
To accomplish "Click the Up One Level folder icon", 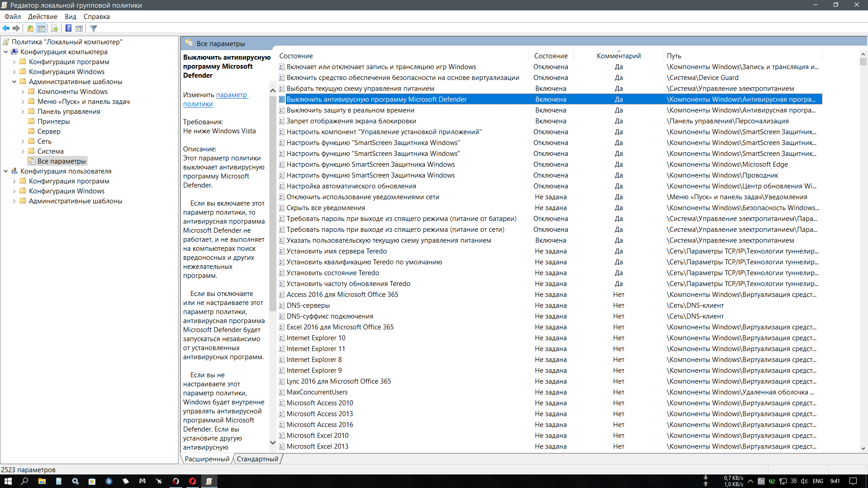I will (x=30, y=28).
